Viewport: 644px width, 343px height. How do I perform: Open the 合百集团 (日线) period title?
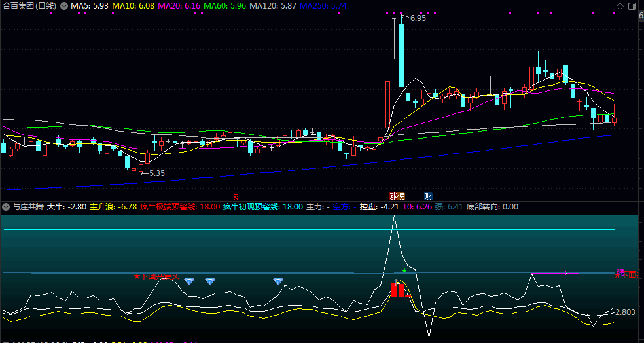[x=29, y=5]
